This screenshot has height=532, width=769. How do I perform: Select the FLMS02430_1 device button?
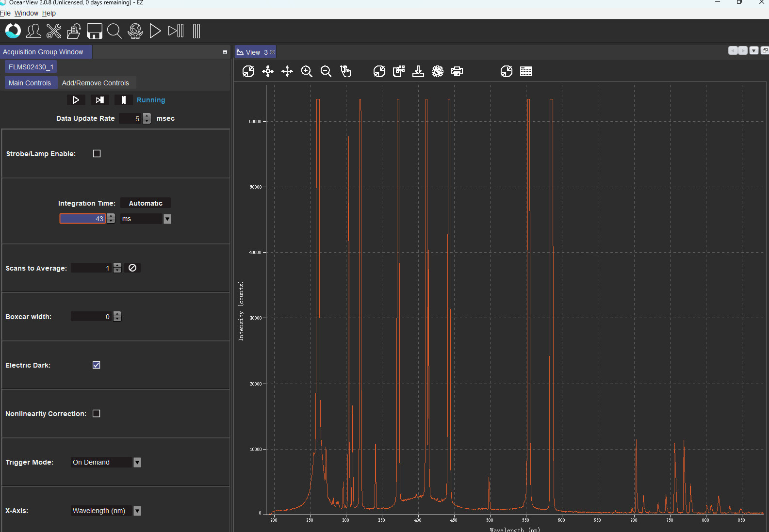[31, 67]
